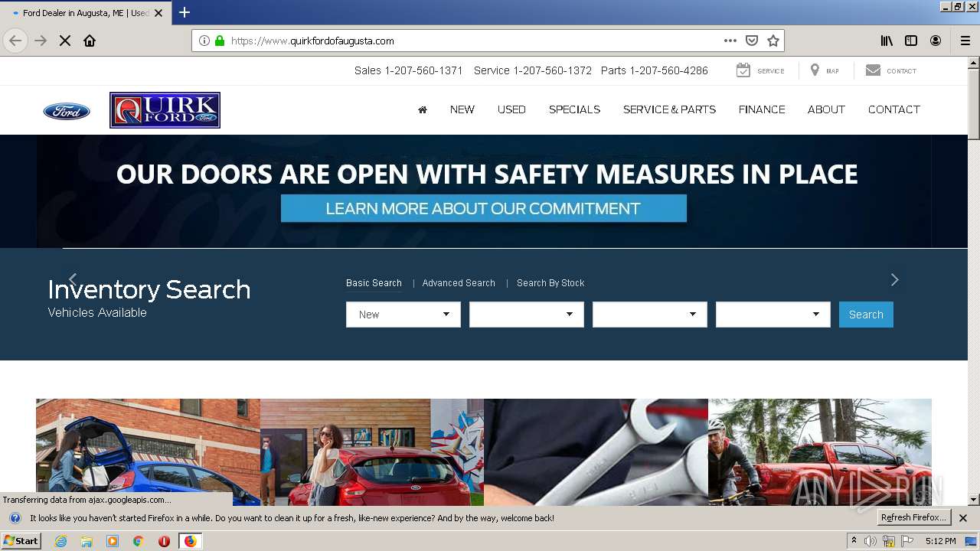The width and height of the screenshot is (980, 551).
Task: Go to previous slide with left arrow
Action: click(73, 279)
